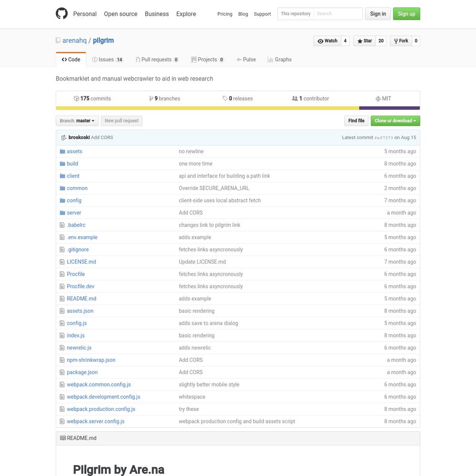
Task: Open the arenahq owner link
Action: [74, 40]
